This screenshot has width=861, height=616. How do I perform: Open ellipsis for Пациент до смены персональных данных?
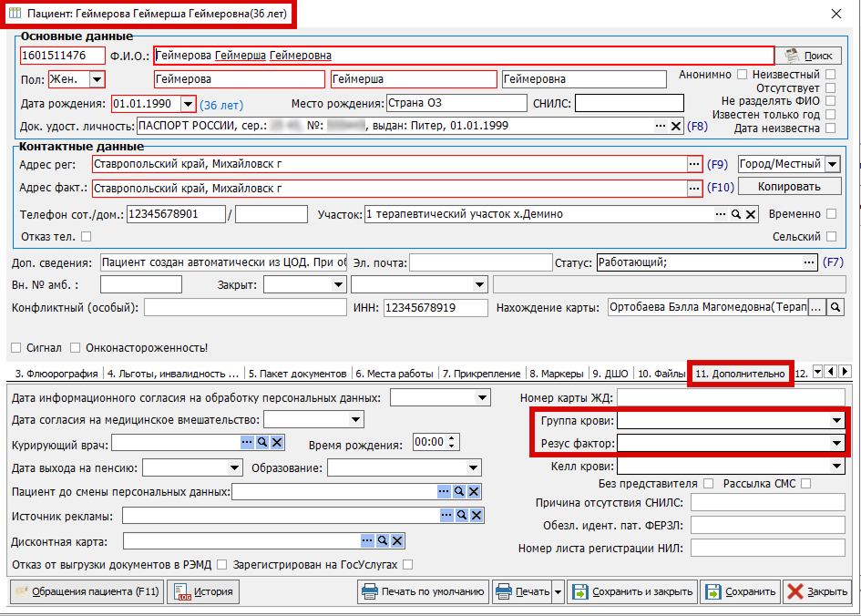(444, 491)
